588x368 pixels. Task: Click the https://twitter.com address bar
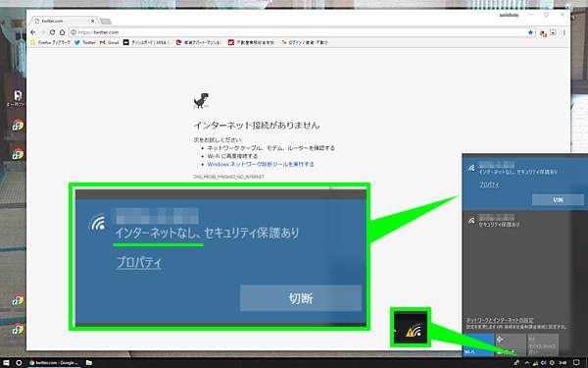pyautogui.click(x=300, y=32)
